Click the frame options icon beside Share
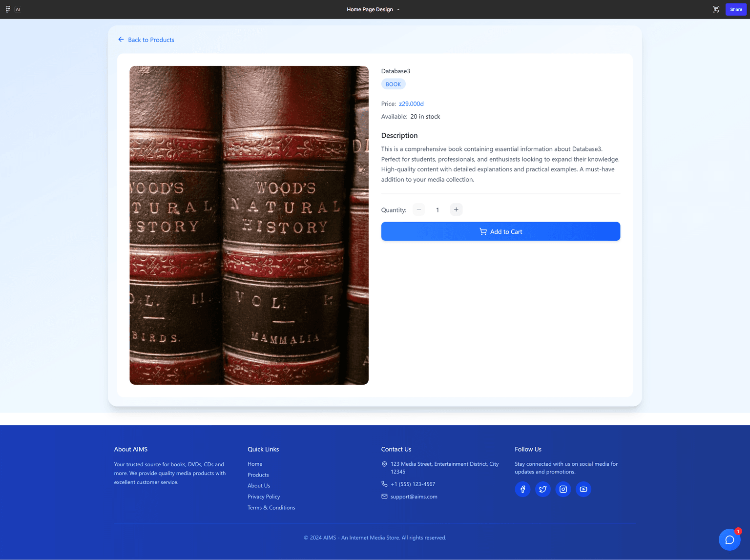 (x=716, y=9)
